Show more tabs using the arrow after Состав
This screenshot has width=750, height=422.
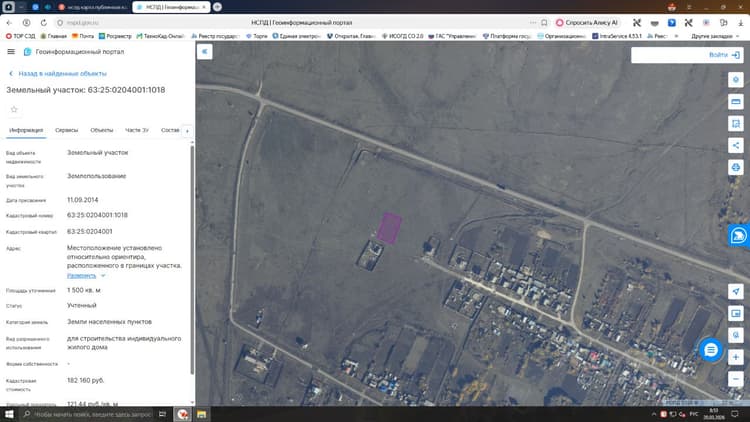187,131
